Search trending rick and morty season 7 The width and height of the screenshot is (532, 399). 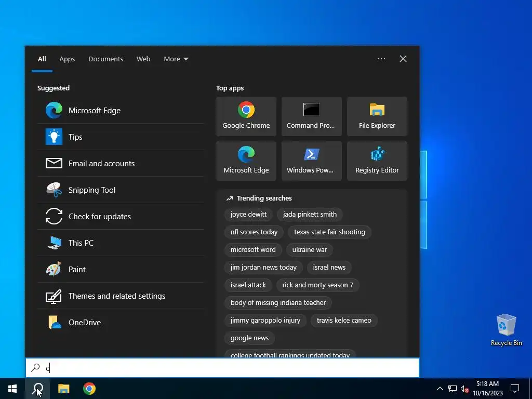click(x=317, y=285)
